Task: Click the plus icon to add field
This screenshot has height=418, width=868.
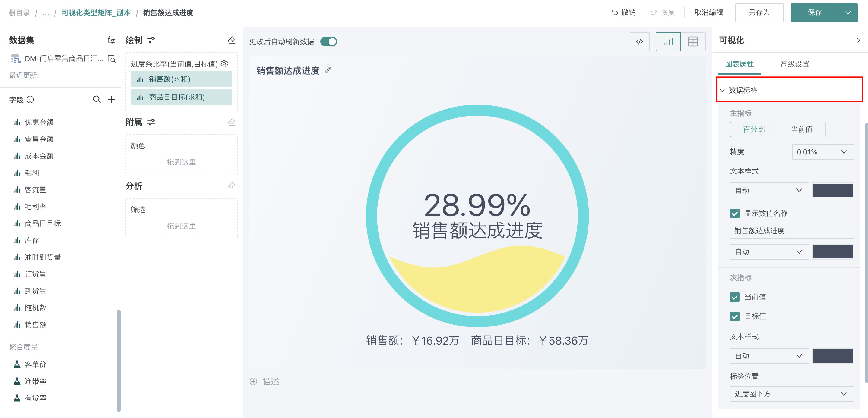Action: [x=112, y=100]
